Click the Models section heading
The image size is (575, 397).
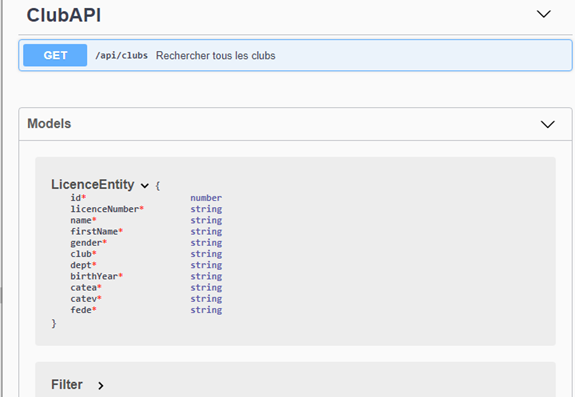[49, 124]
